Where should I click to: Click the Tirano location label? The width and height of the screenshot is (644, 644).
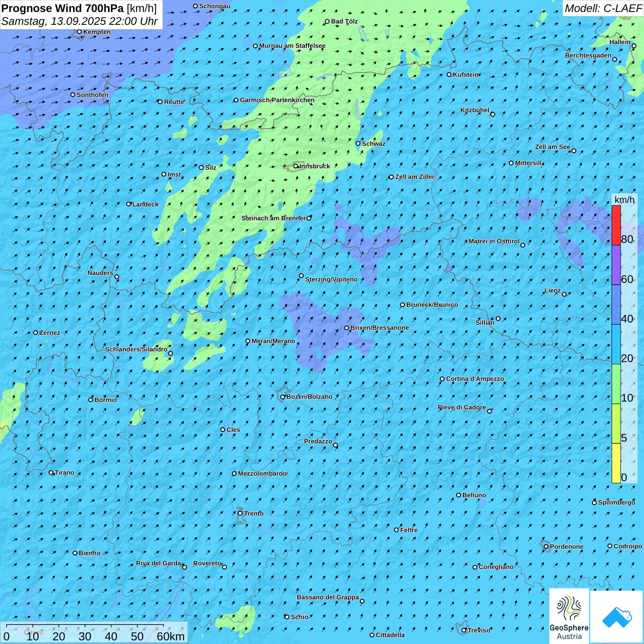point(64,472)
